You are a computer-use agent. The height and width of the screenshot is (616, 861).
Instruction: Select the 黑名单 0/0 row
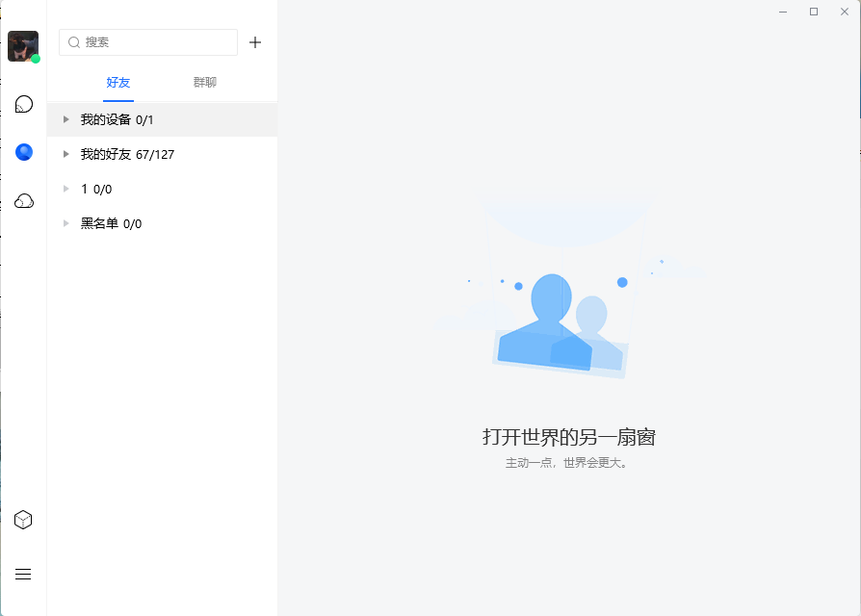(163, 223)
